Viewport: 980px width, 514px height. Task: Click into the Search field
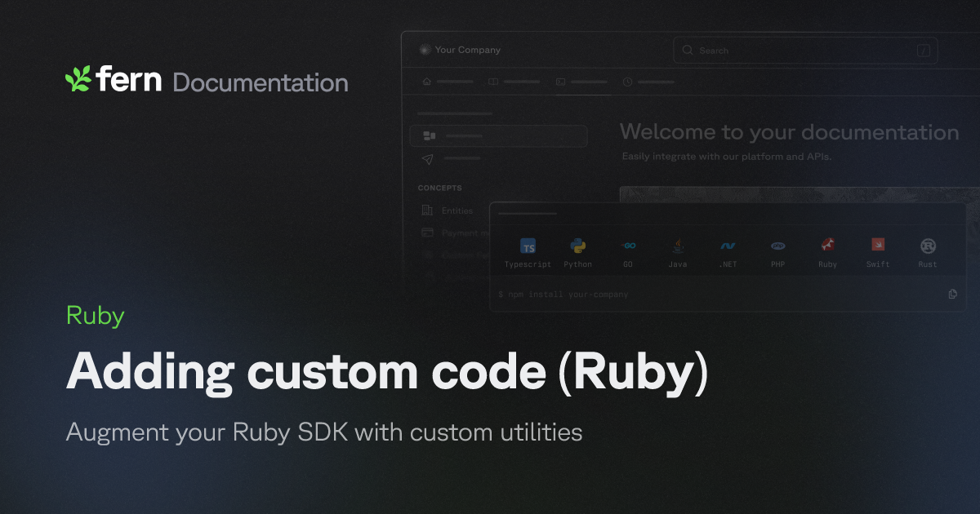click(805, 51)
